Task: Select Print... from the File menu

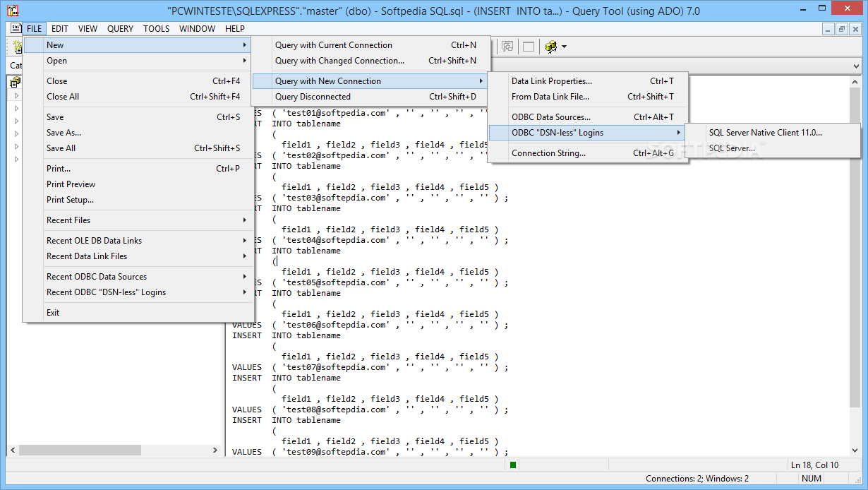Action: coord(138,169)
